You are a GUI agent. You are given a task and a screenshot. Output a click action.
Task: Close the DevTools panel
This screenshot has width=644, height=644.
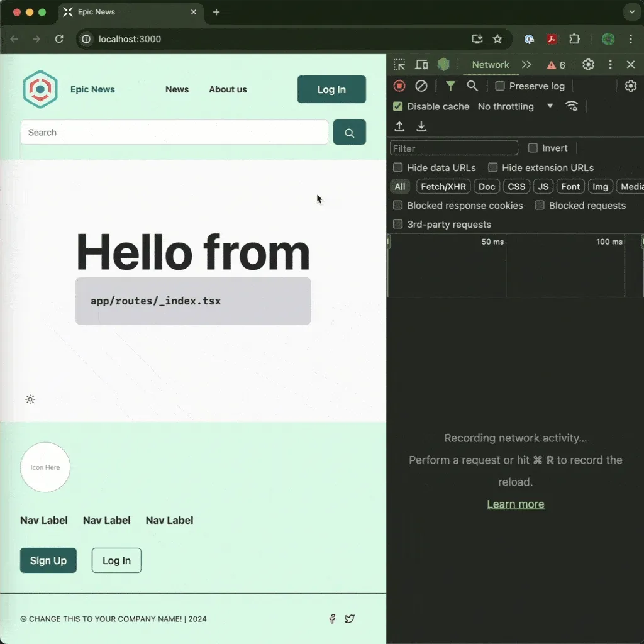[631, 65]
